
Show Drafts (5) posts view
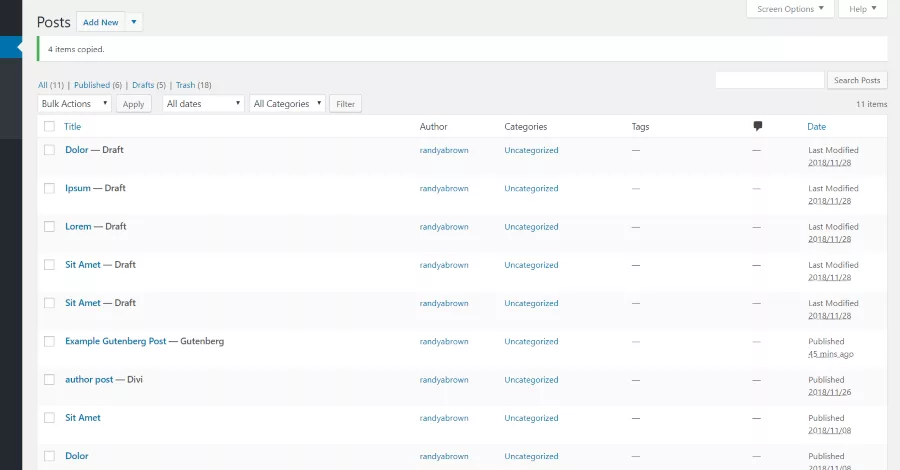click(x=149, y=85)
